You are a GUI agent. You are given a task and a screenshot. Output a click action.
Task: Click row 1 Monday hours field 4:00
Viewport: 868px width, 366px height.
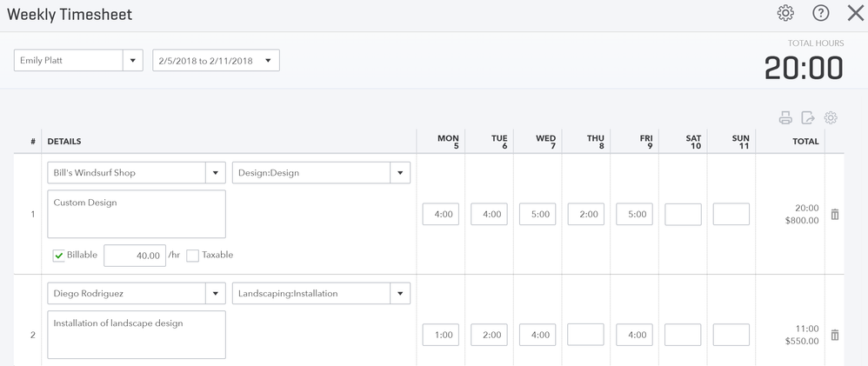tap(441, 214)
